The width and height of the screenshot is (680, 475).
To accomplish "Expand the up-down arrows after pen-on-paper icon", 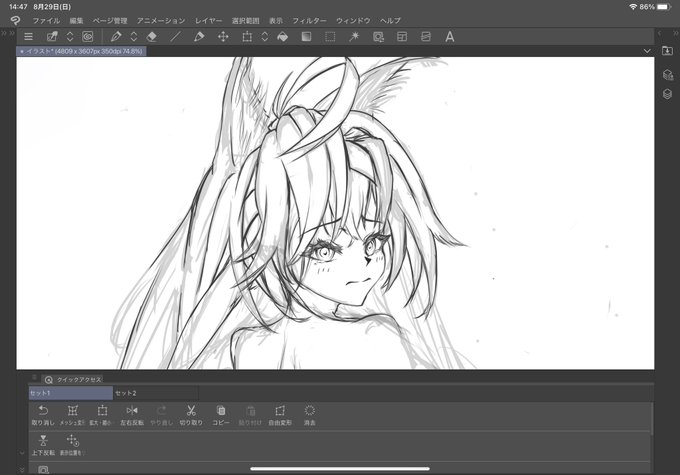I will pyautogui.click(x=70, y=37).
